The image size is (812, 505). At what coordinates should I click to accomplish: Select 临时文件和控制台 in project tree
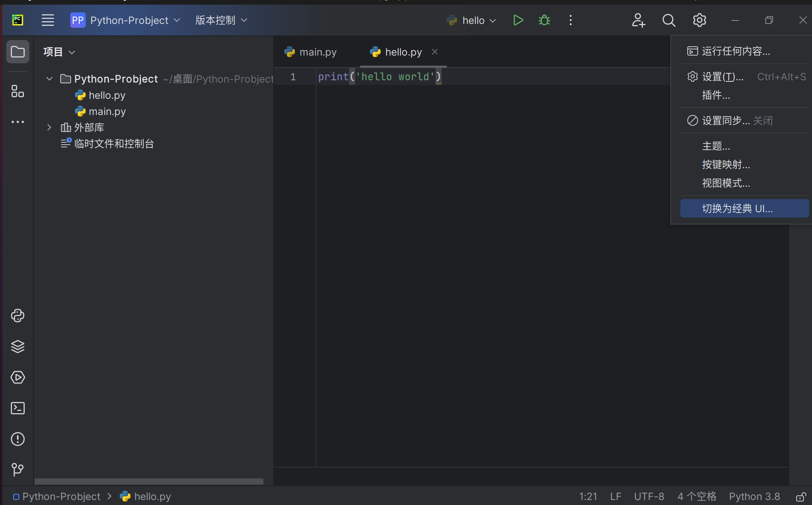(107, 144)
